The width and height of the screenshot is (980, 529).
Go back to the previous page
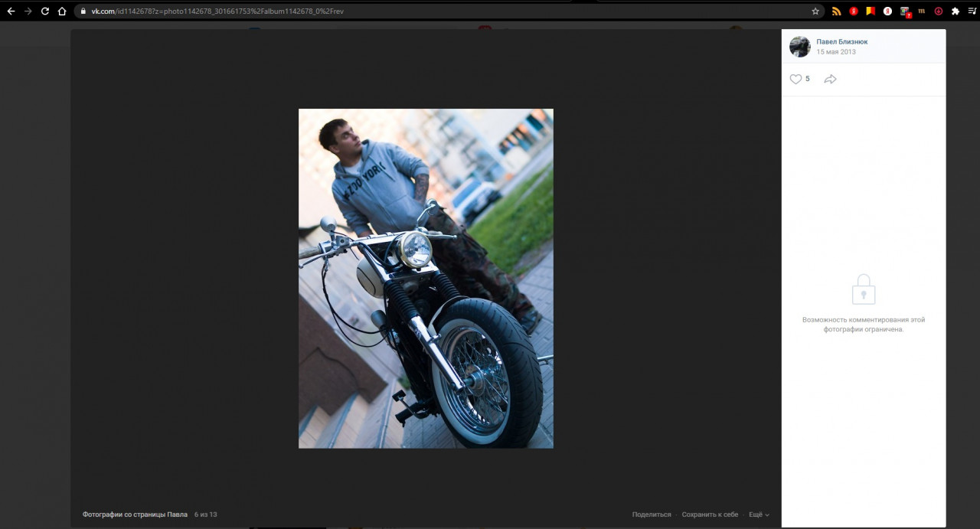point(11,11)
